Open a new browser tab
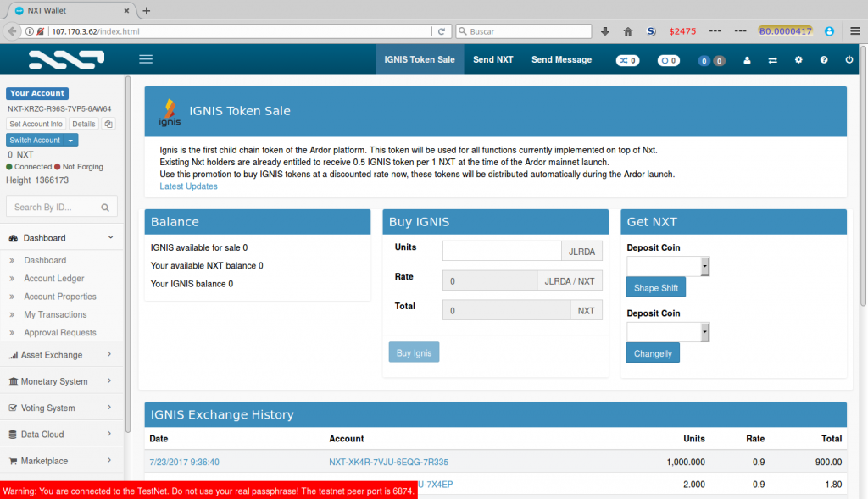868x499 pixels. coord(146,10)
